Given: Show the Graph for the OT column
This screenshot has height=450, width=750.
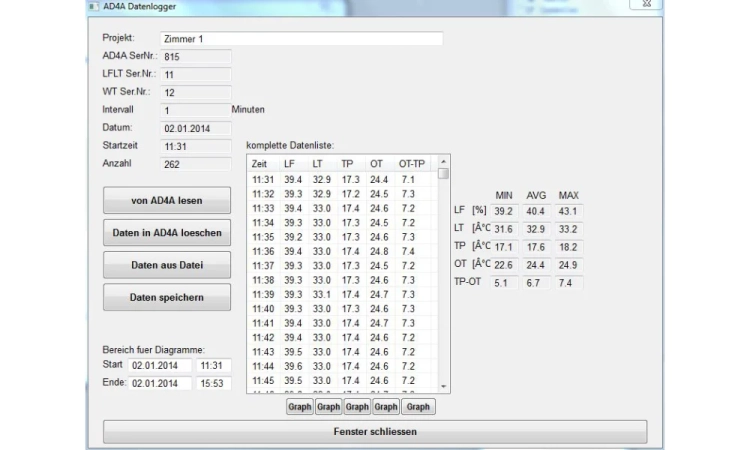Looking at the screenshot, I should click(x=386, y=407).
